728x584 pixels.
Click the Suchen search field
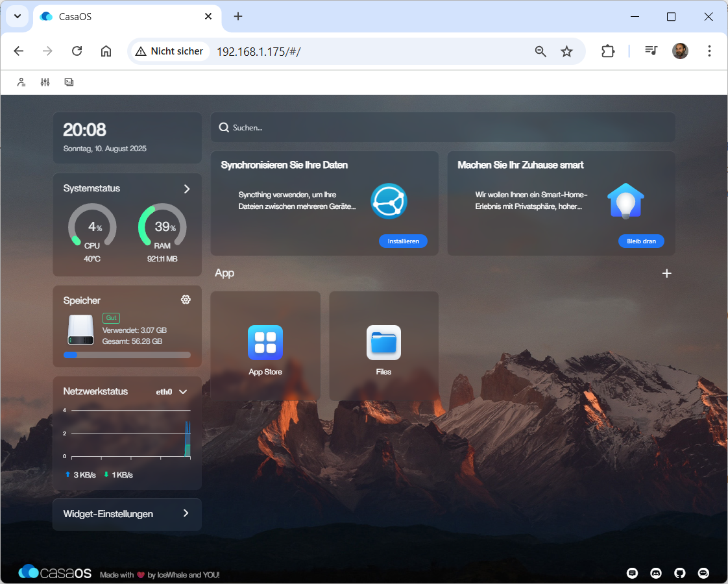443,128
